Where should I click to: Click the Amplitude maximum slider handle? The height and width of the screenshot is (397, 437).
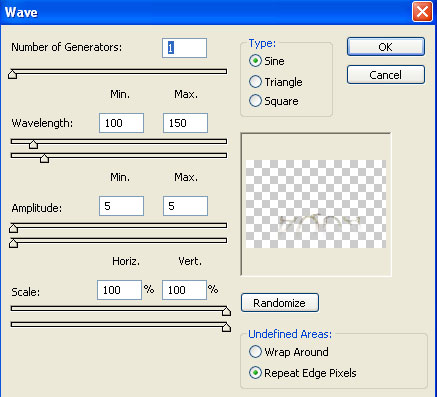(13, 243)
